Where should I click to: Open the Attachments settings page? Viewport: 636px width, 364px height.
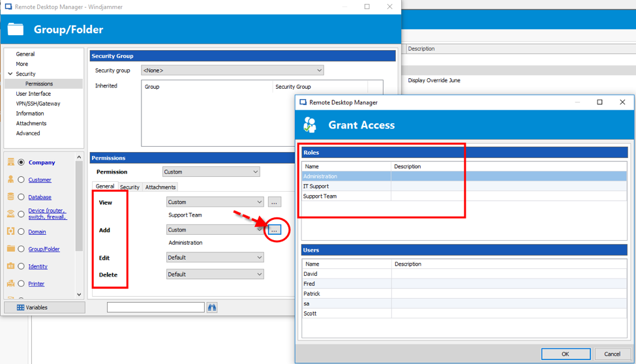pos(31,123)
